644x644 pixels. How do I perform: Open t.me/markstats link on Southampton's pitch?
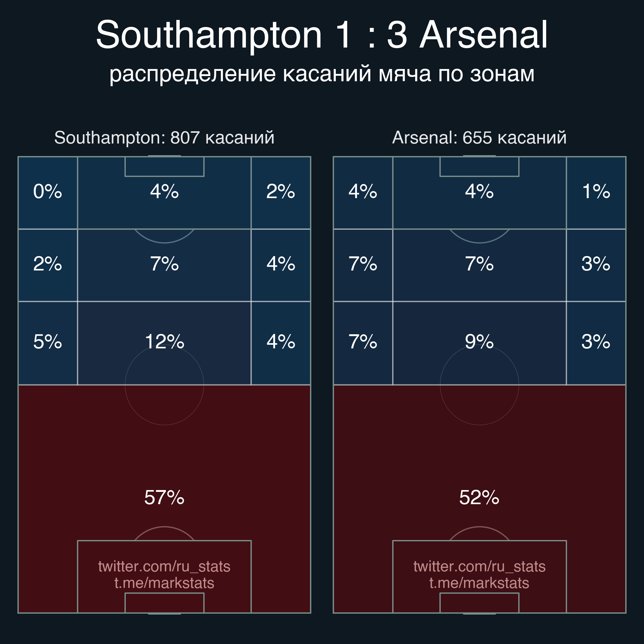(164, 583)
